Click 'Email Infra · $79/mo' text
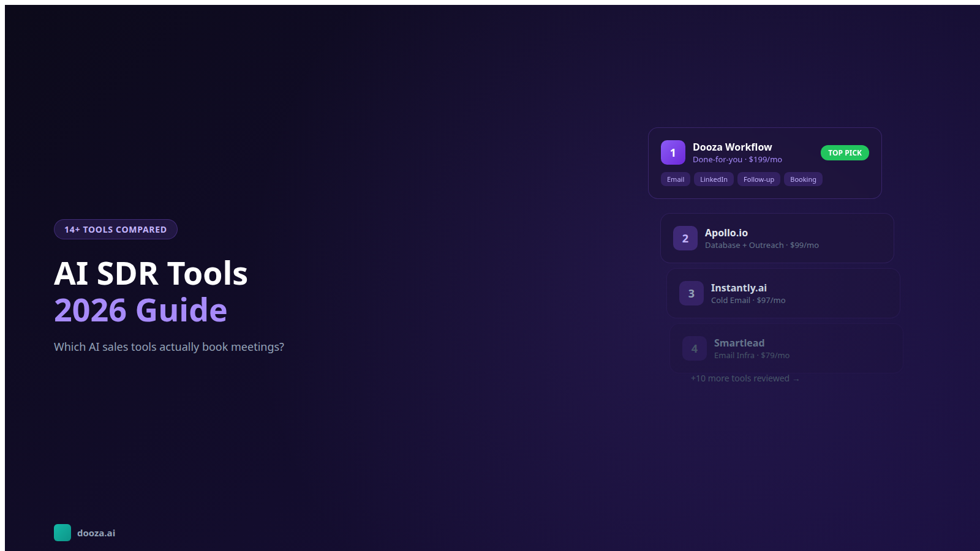 tap(752, 356)
